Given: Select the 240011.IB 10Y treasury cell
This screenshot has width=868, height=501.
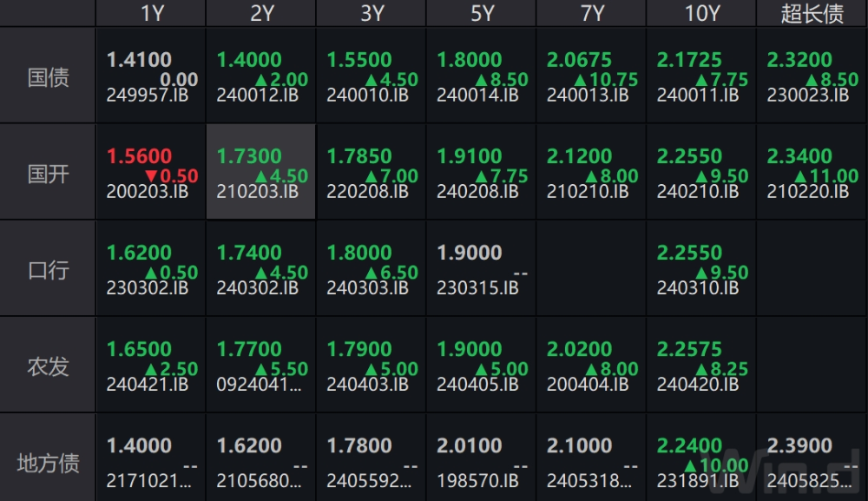Looking at the screenshot, I should point(700,76).
